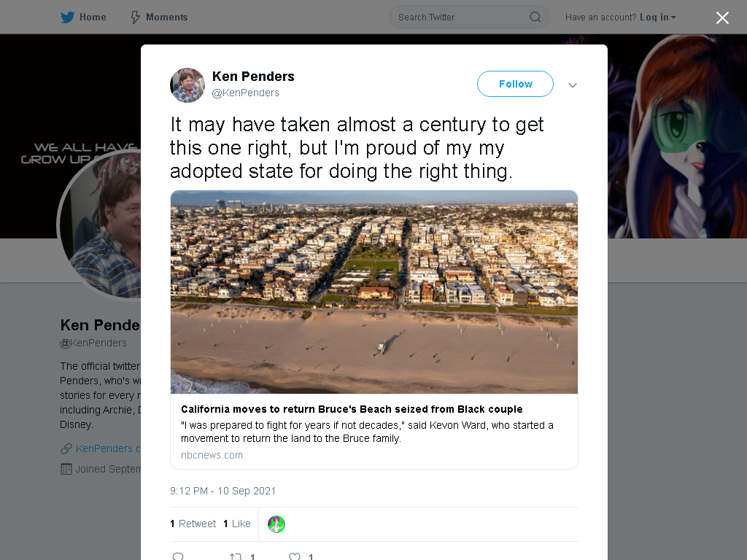
Task: View the liker's green avatar
Action: [276, 524]
